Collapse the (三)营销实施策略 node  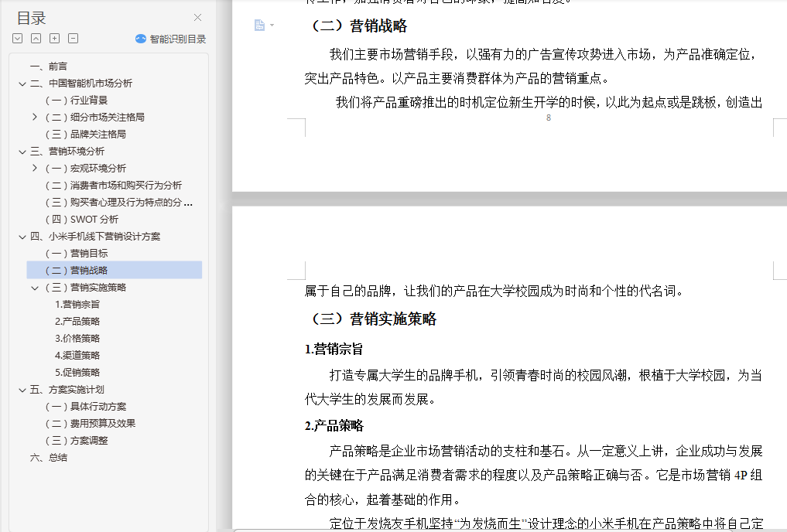click(x=35, y=288)
